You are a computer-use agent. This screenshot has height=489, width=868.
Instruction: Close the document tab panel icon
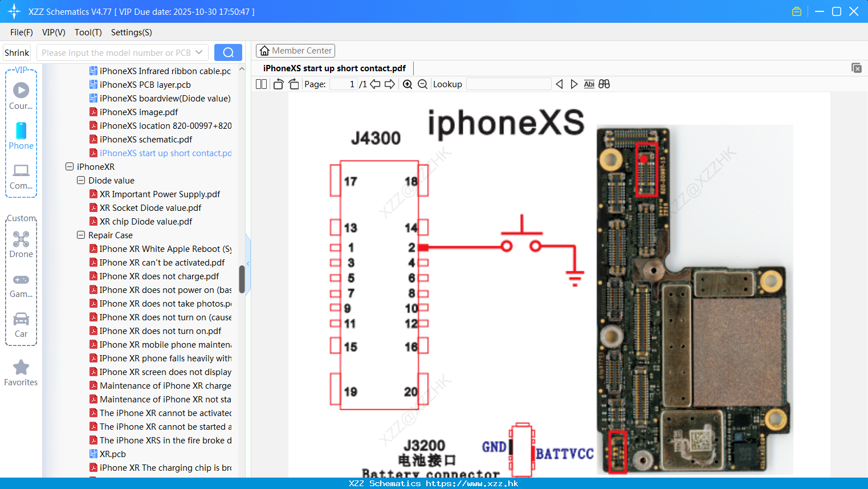pyautogui.click(x=857, y=68)
